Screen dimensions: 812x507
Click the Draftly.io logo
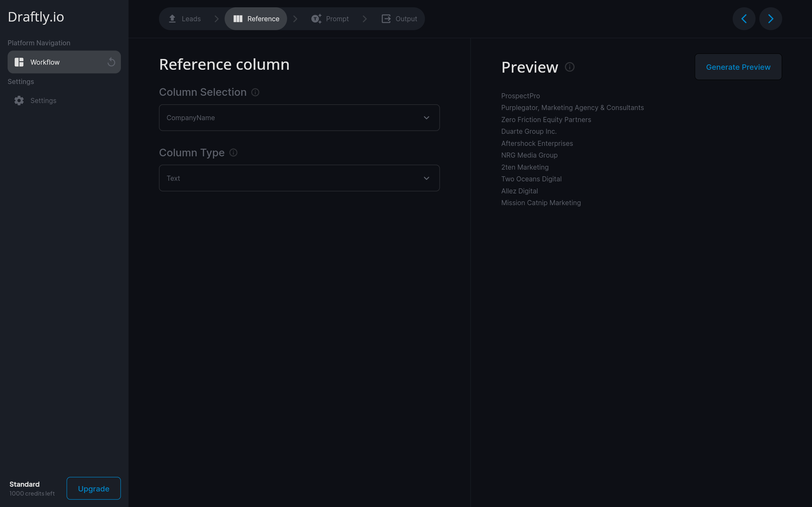(36, 17)
